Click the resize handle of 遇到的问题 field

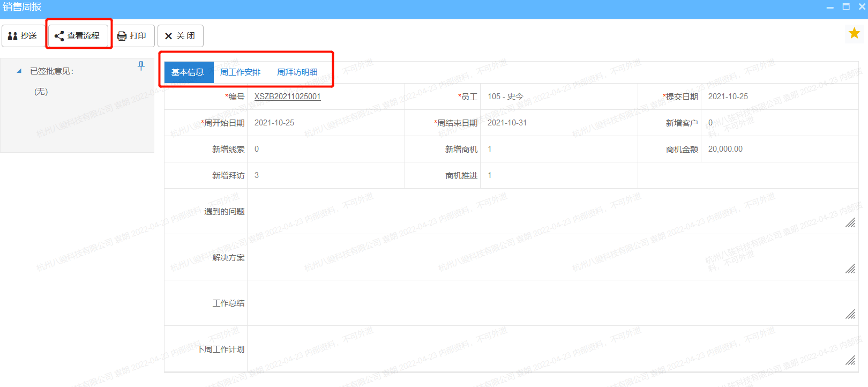pyautogui.click(x=850, y=222)
